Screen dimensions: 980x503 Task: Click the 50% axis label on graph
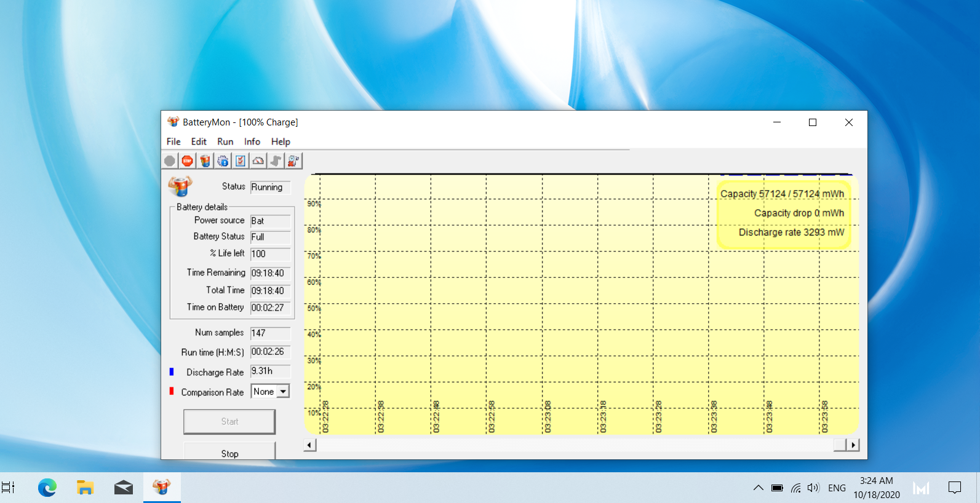point(314,308)
